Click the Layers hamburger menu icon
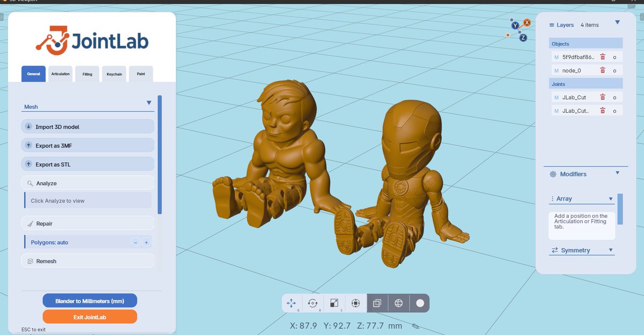 coord(552,25)
